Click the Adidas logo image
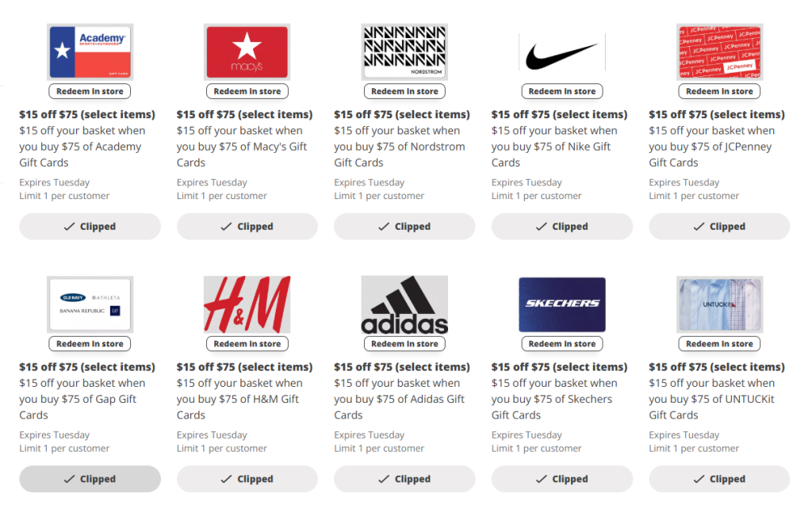The height and width of the screenshot is (505, 812). coord(404,304)
